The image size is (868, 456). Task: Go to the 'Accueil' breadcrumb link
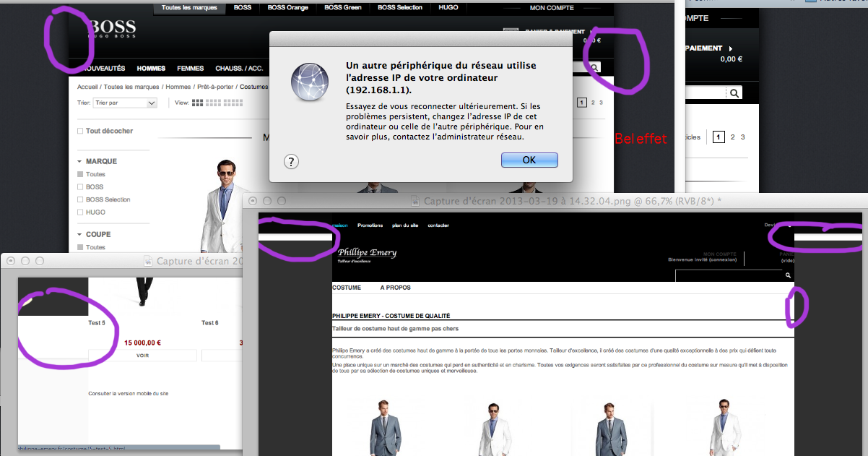(89, 87)
